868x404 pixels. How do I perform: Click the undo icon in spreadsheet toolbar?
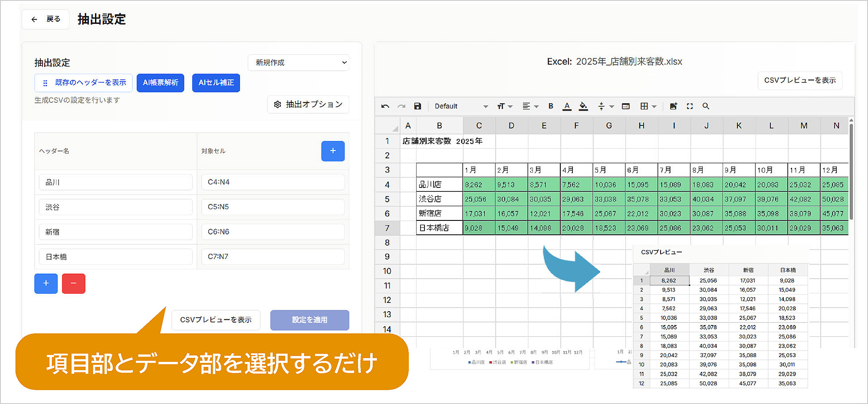coord(385,106)
